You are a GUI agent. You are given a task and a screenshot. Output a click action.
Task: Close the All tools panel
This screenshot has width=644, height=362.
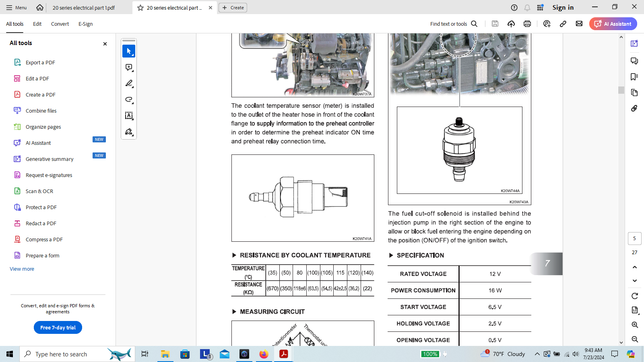pyautogui.click(x=105, y=44)
